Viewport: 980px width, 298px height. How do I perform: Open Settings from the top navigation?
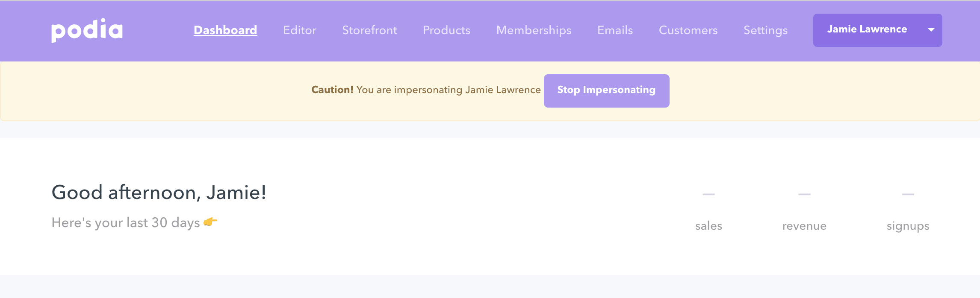tap(765, 30)
